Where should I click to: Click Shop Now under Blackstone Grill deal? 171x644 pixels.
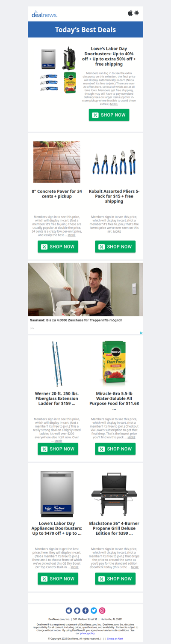(115, 578)
